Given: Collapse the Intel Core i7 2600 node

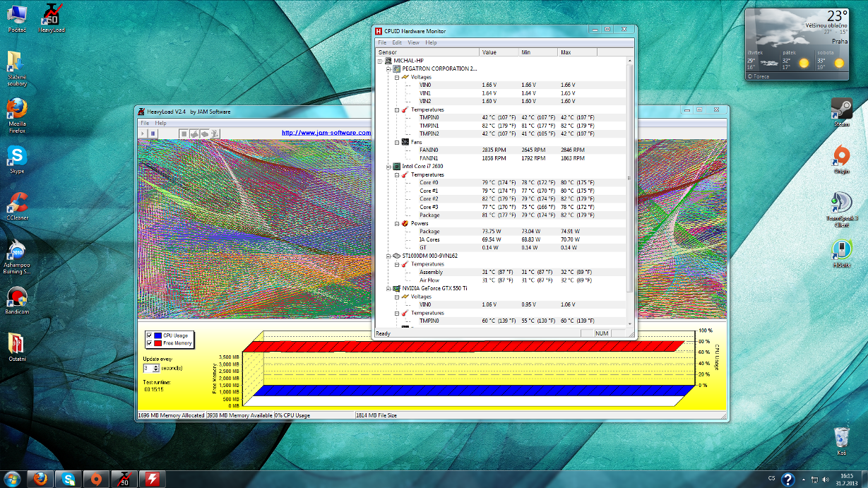Looking at the screenshot, I should [x=388, y=167].
